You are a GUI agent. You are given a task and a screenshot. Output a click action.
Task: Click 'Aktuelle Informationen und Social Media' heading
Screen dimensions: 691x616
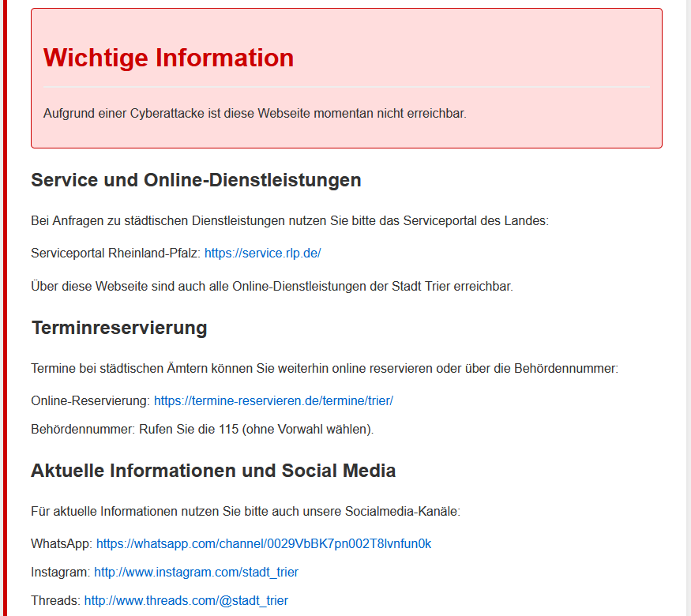point(213,471)
